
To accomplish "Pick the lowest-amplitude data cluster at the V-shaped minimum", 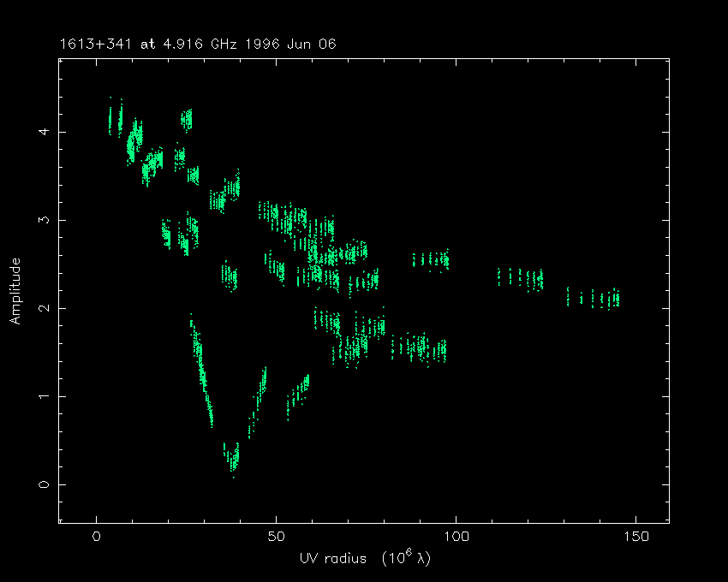I will pyautogui.click(x=232, y=458).
